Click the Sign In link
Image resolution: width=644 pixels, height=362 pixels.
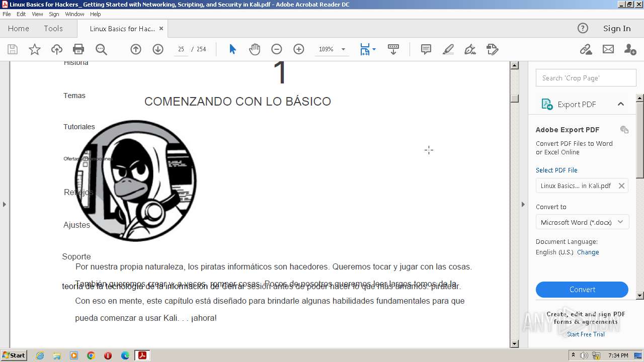(x=617, y=29)
